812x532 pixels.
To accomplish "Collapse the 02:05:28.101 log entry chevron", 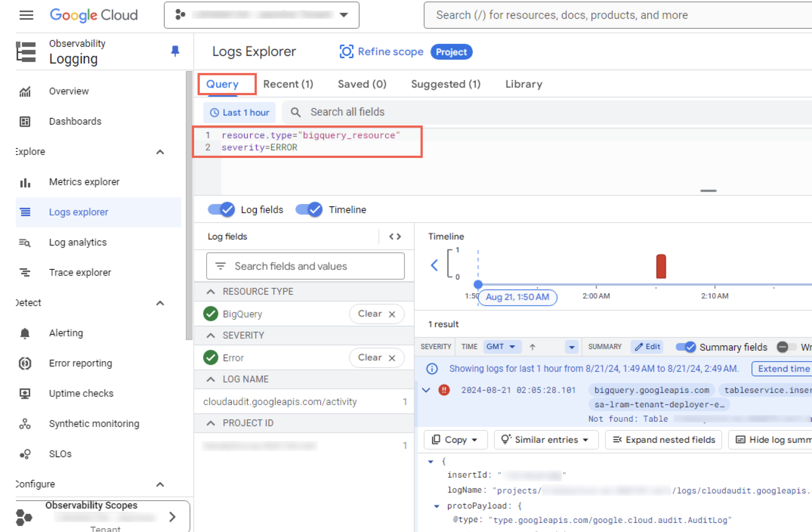I will pos(426,390).
